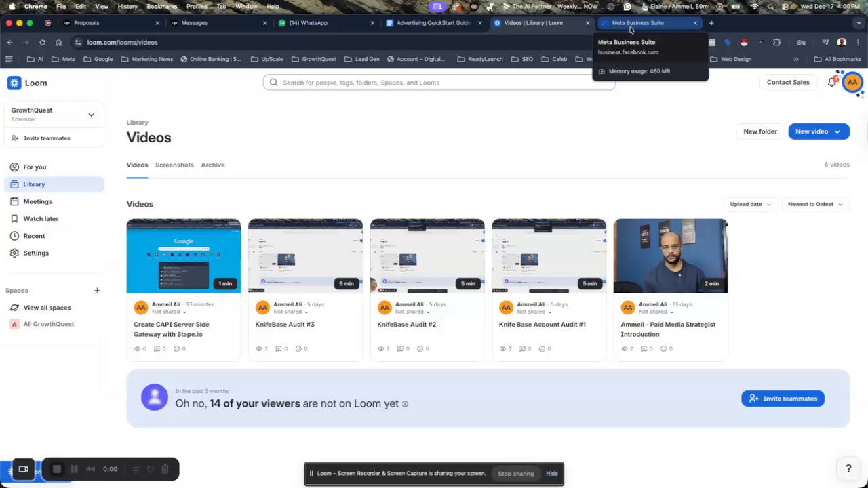Click the comments icon on KnifeBase Audit #2
This screenshot has height=488, width=868.
tap(401, 349)
